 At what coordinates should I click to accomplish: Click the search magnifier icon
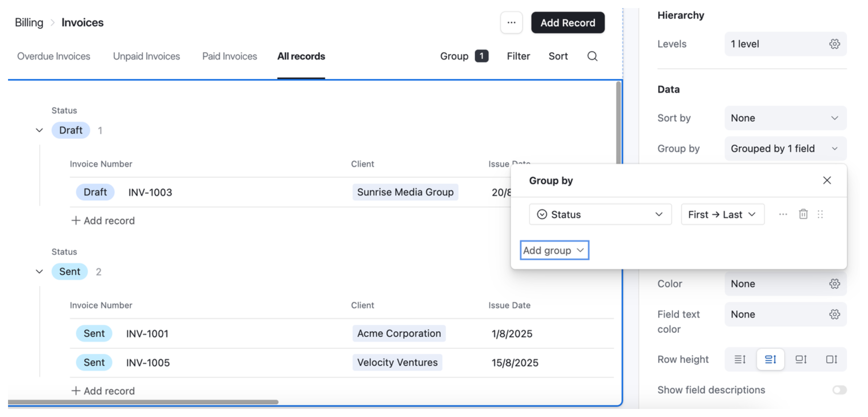coord(592,56)
